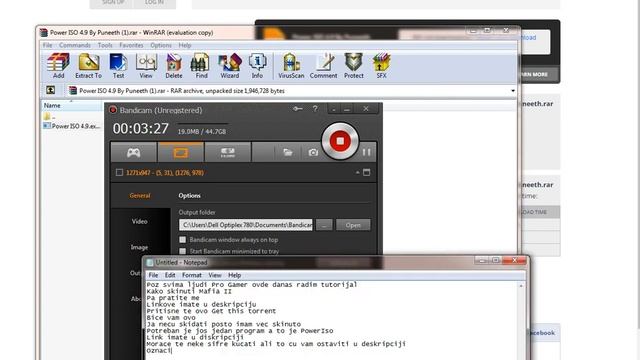Viewport: 640px width, 360px height.
Task: Run VirusScan from WinRAR toolbar
Action: (291, 65)
